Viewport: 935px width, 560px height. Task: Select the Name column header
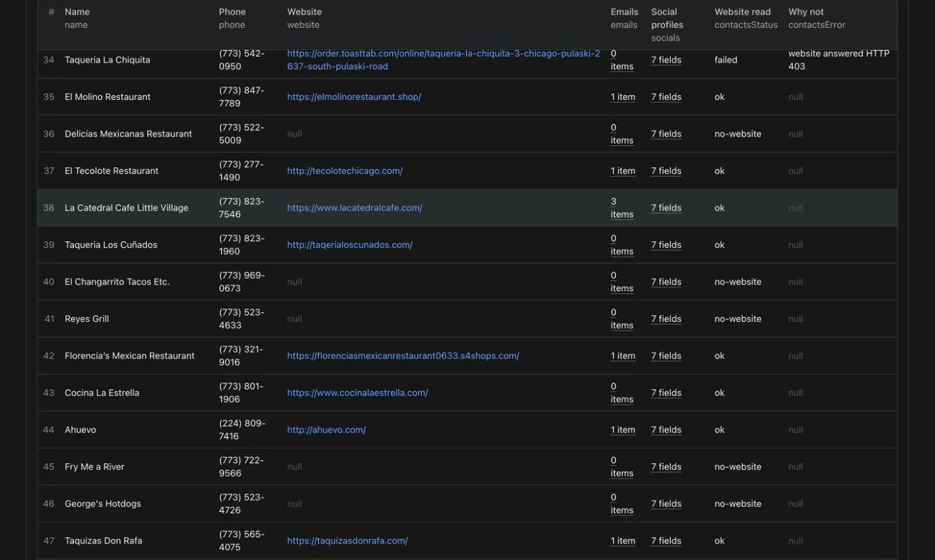(77, 18)
